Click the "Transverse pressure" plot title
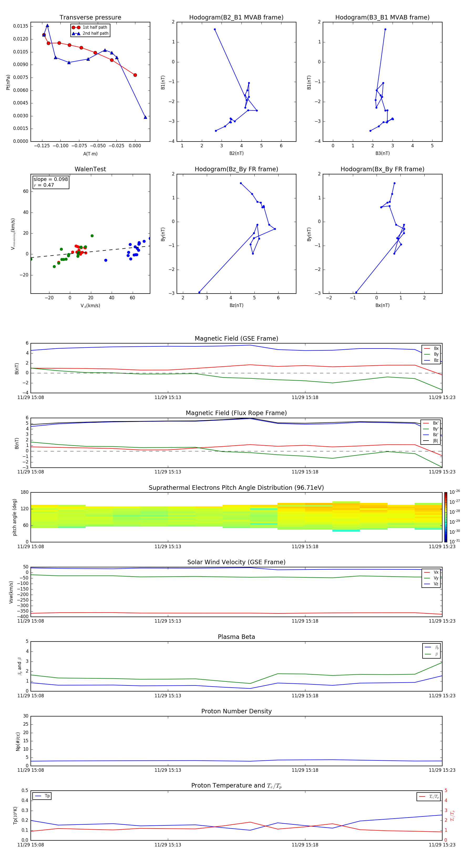The width and height of the screenshot is (473, 868). [90, 18]
